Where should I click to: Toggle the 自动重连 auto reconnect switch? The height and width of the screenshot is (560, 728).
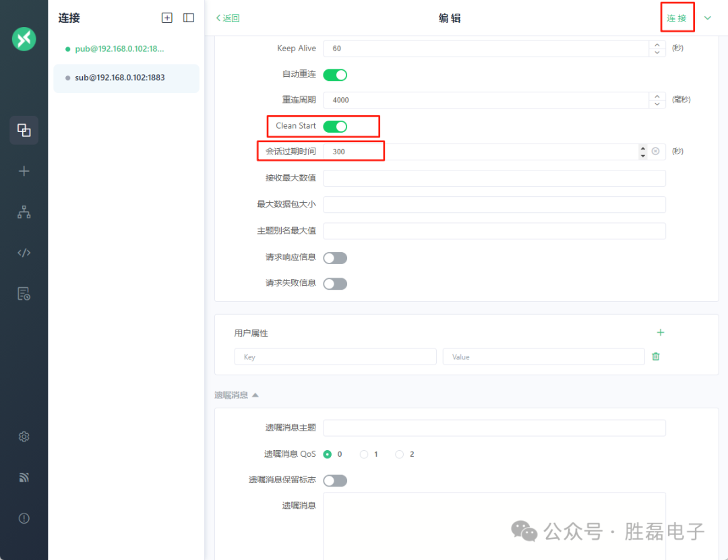click(335, 75)
